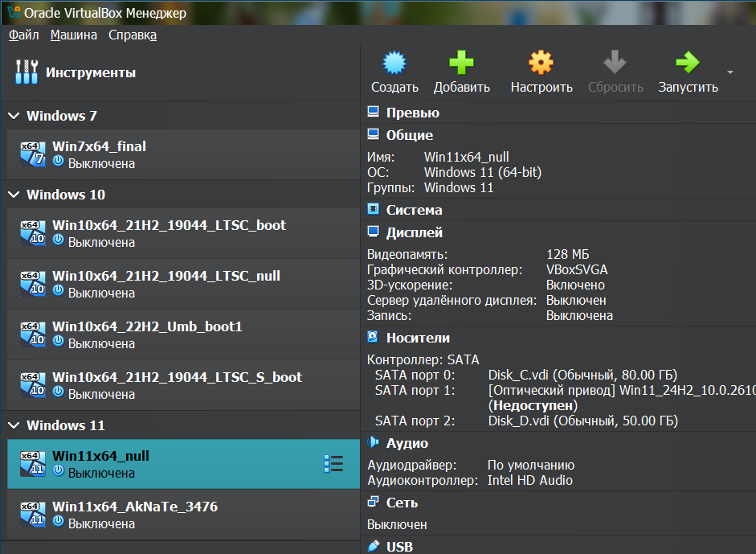Click the Windows 10 group title
Viewport: 756px width, 554px height.
point(66,195)
